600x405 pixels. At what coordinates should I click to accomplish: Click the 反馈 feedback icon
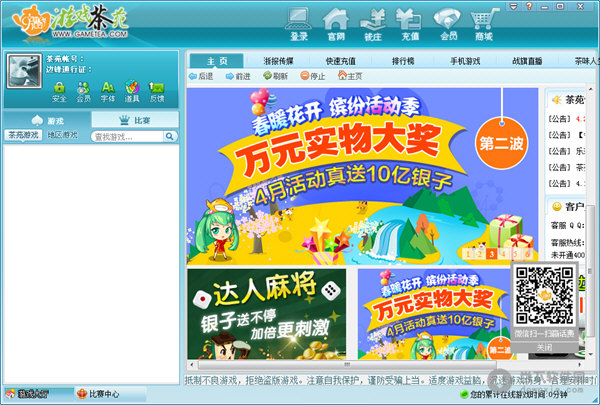tap(157, 92)
